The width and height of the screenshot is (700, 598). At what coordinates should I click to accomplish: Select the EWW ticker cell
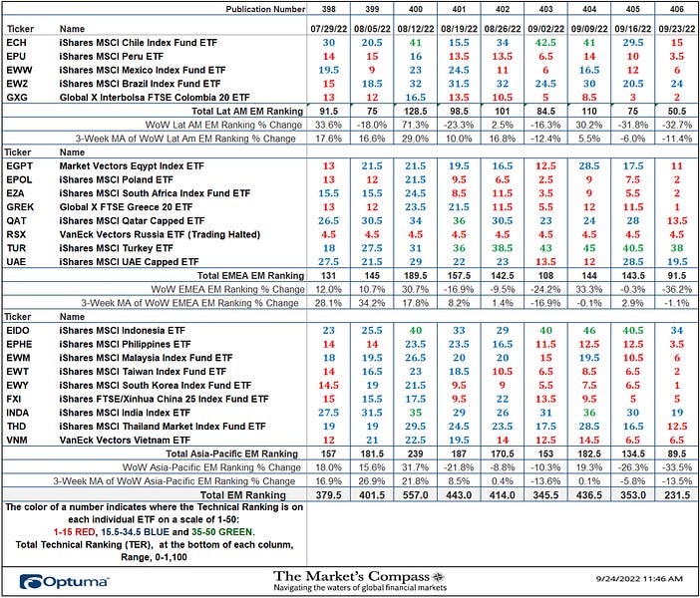point(19,70)
